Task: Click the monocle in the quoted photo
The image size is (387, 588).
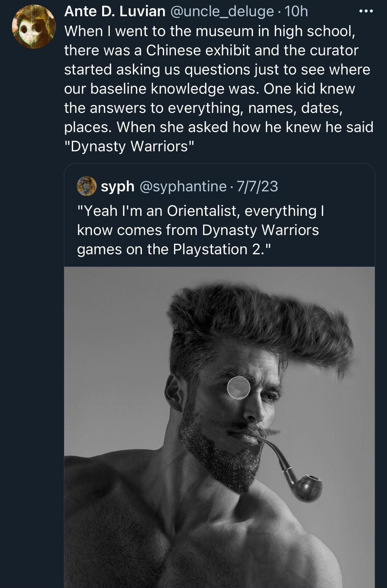Action: point(238,387)
